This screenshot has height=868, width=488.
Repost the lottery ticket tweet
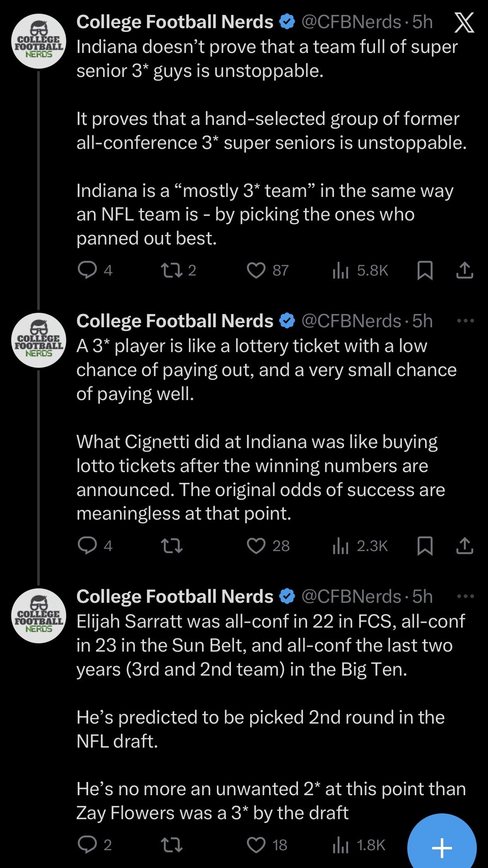[171, 546]
